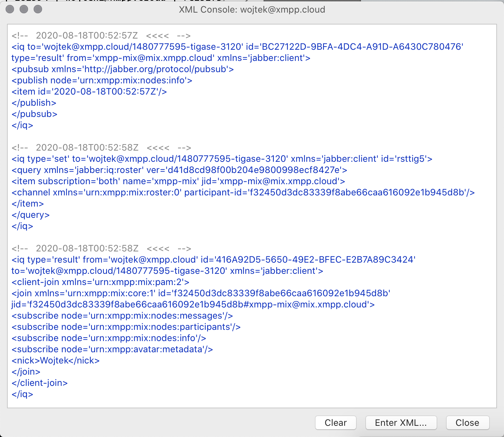Click the jid line ending #xmpp-mix@mix.xmpp.cloud'>
This screenshot has width=504, height=437.
[x=193, y=305]
